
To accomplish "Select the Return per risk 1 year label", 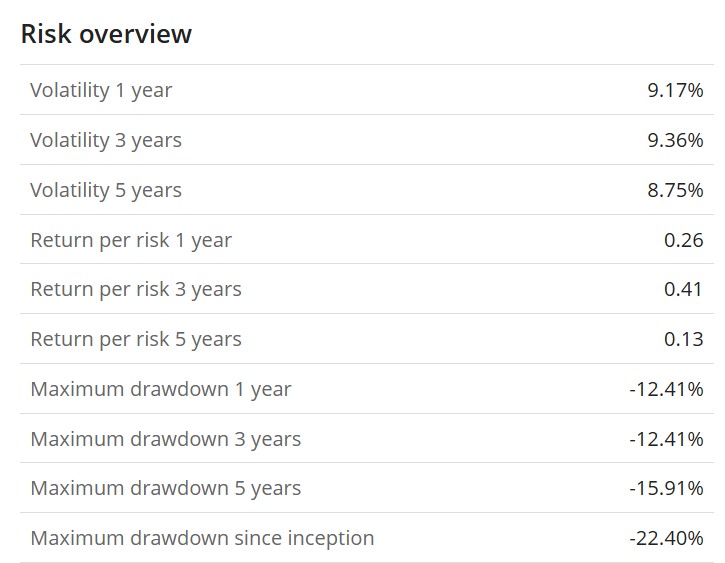I will 131,240.
